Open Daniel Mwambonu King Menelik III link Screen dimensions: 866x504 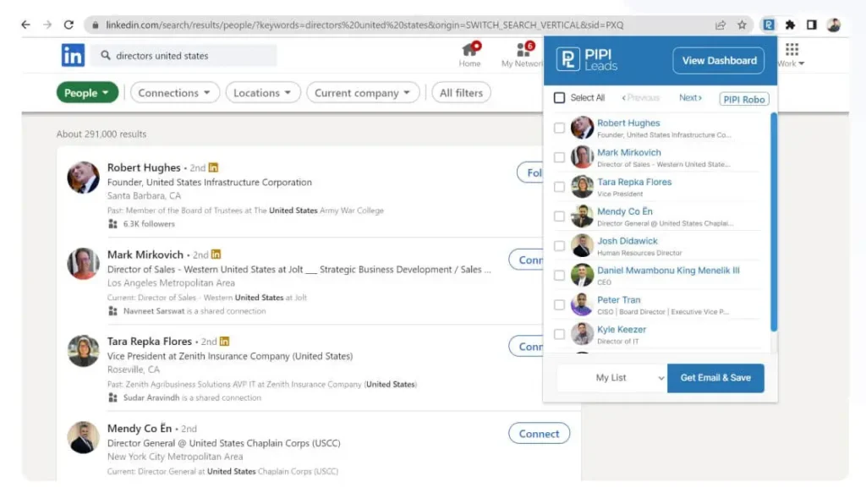(x=668, y=270)
